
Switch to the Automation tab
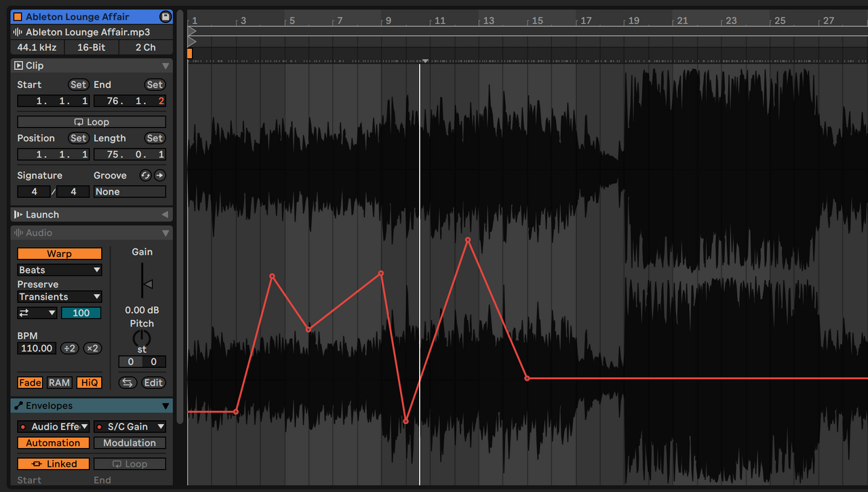(53, 443)
